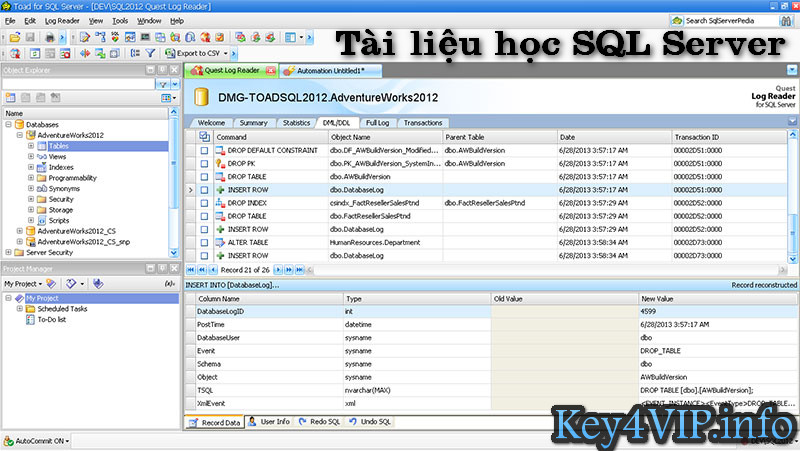Go to next record navigation button
The width and height of the screenshot is (800, 451).
pos(278,270)
